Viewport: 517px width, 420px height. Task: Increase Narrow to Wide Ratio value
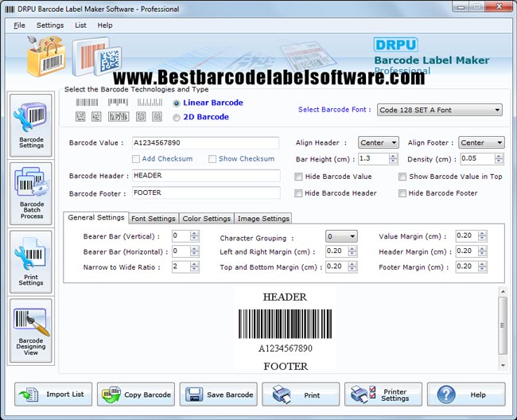195,264
